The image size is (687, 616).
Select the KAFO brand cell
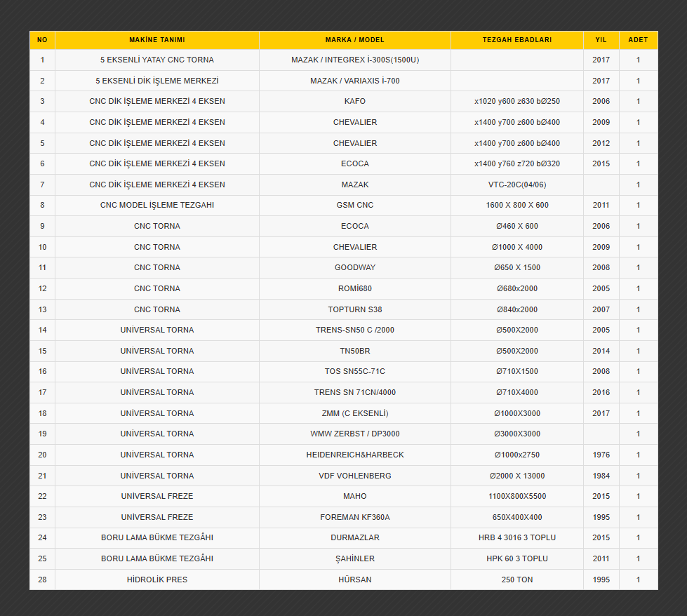355,101
